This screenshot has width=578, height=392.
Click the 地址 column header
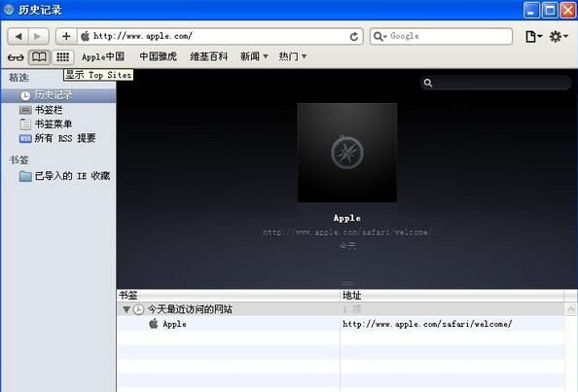coord(452,295)
